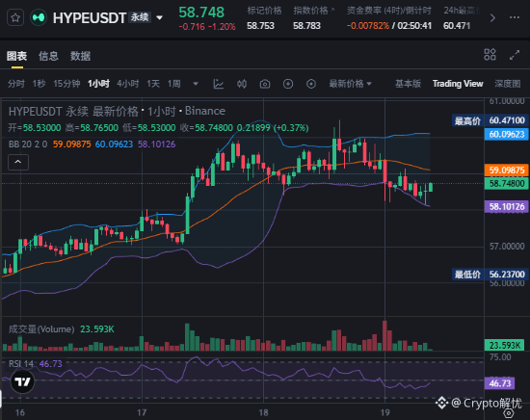530x420 pixels.
Task: Switch to the 数据 tab
Action: pos(80,56)
